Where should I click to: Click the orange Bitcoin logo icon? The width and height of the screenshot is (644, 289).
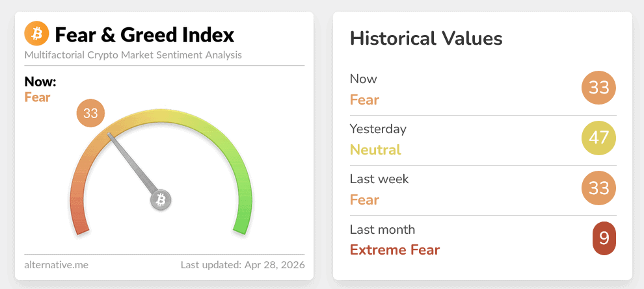36,34
